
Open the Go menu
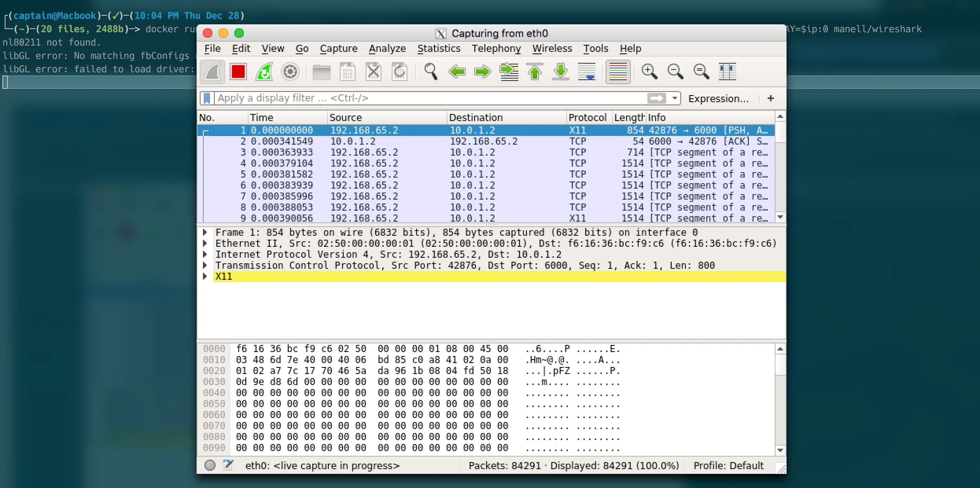tap(302, 49)
